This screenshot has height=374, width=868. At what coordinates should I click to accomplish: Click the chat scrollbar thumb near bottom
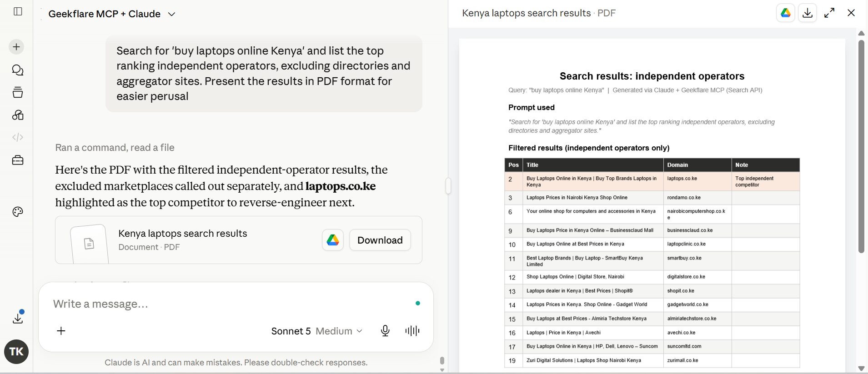[442, 360]
